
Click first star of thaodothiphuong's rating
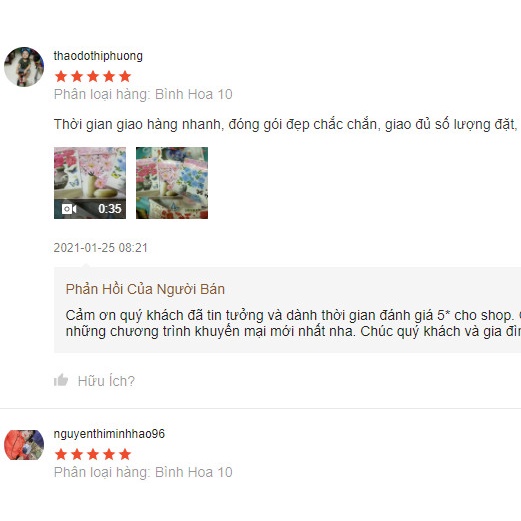pos(61,76)
